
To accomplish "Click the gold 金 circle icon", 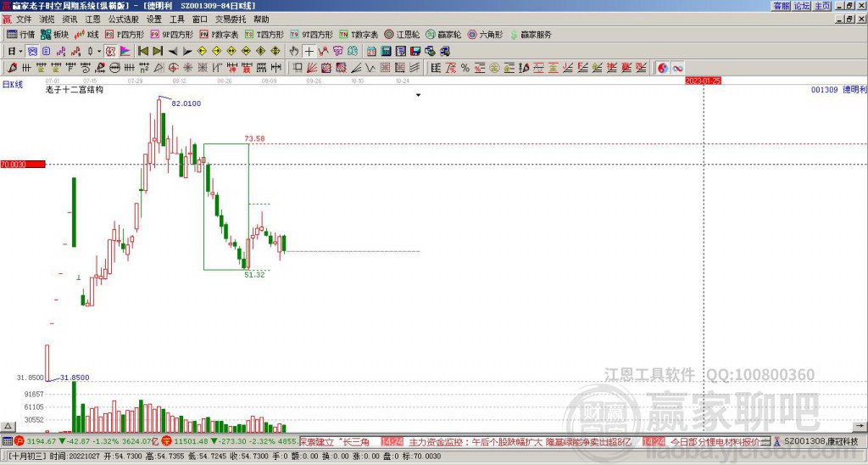I will point(494,68).
